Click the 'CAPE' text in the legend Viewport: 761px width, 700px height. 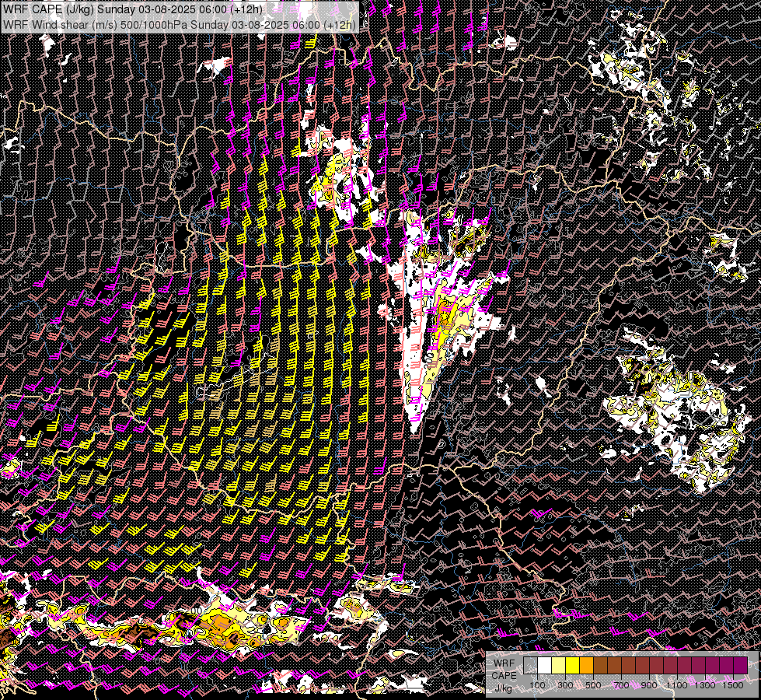click(504, 676)
